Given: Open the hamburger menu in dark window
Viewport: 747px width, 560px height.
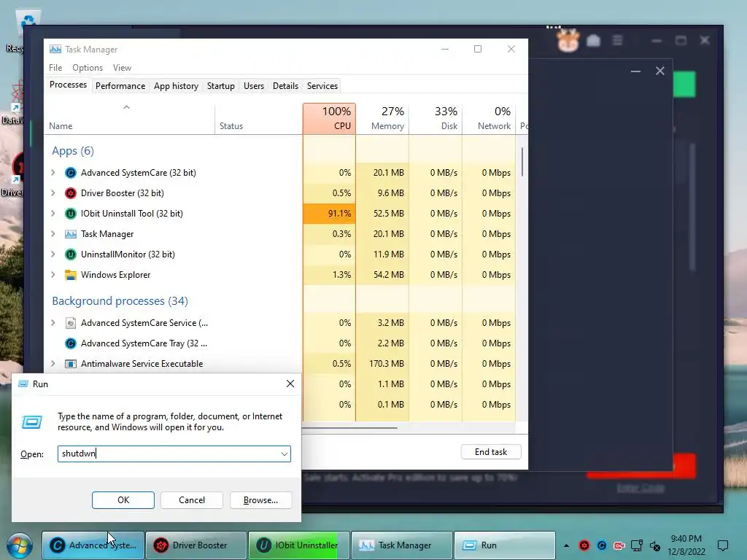Looking at the screenshot, I should point(617,41).
